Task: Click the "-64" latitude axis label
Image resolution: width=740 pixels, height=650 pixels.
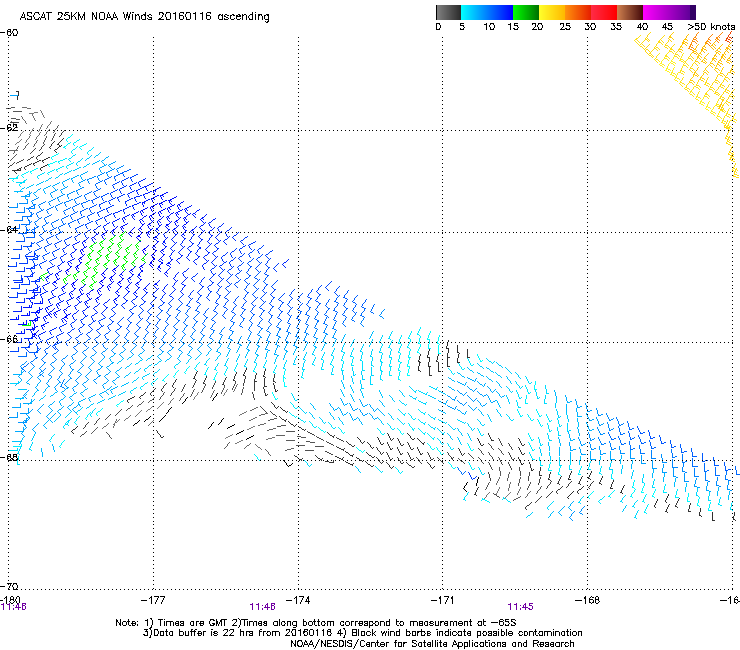Action: pos(9,229)
